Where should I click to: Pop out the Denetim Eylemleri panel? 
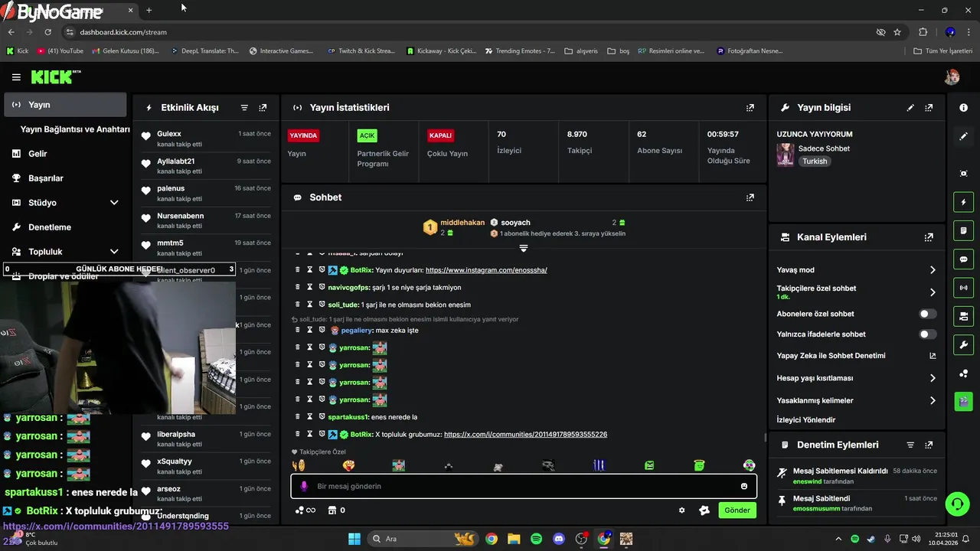click(929, 445)
